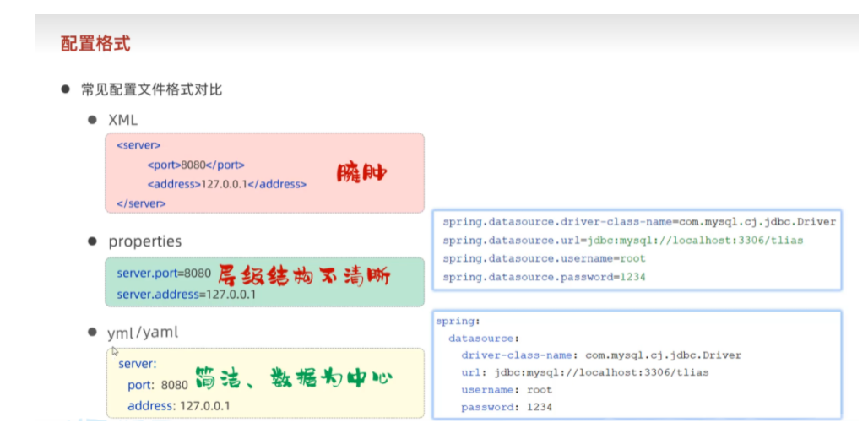Click the yml/yaml format label

143,333
